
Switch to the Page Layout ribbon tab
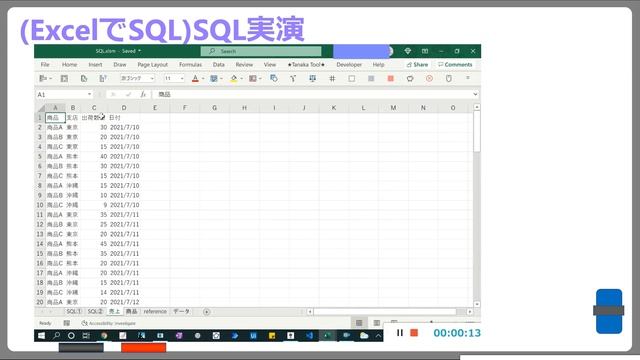153,64
